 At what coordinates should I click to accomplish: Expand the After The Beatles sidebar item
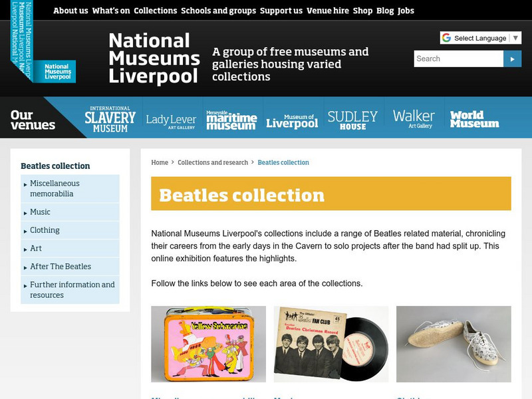pyautogui.click(x=70, y=267)
